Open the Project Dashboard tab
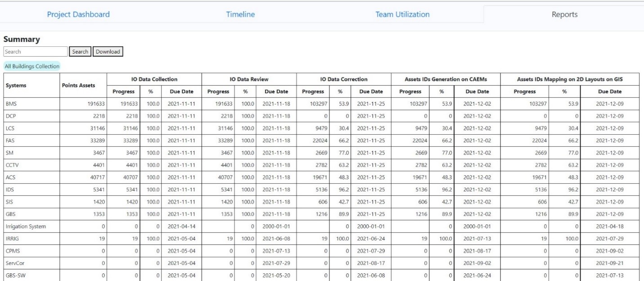The height and width of the screenshot is (281, 644). 78,14
